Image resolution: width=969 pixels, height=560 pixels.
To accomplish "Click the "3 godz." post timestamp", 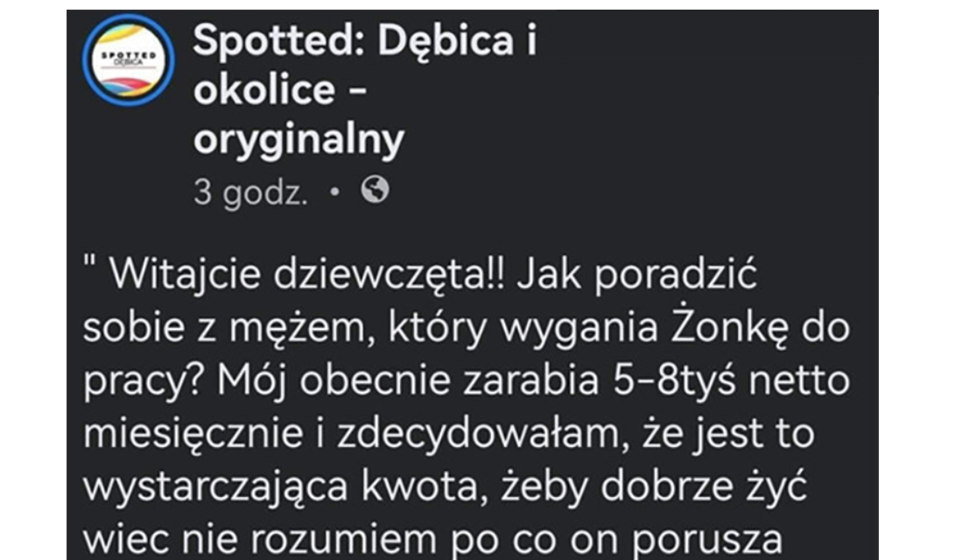I will (x=250, y=192).
